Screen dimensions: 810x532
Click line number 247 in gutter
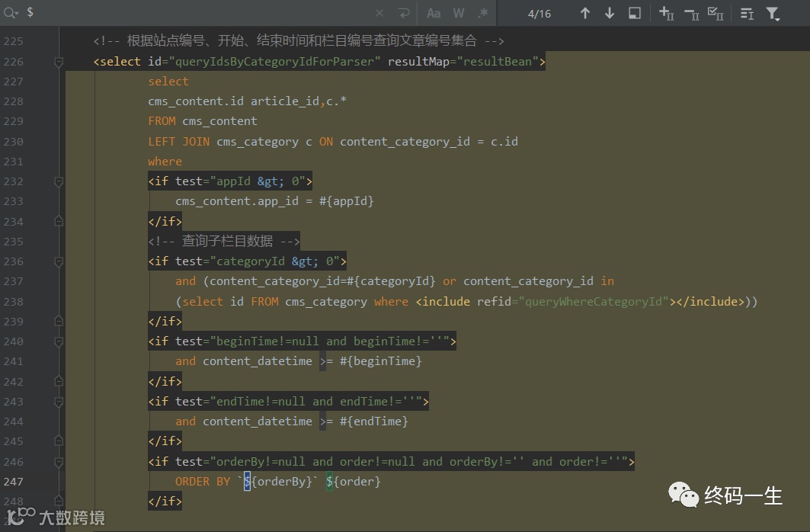[14, 482]
